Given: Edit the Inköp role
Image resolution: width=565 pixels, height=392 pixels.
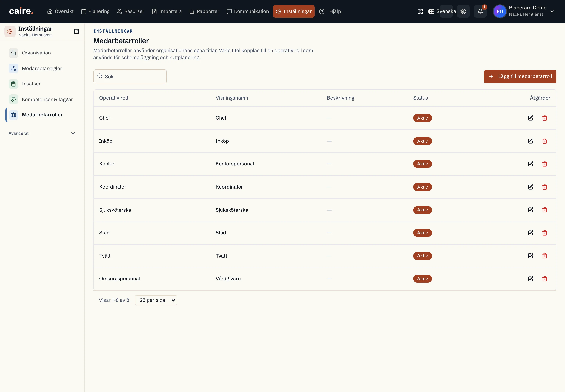Looking at the screenshot, I should 530,141.
